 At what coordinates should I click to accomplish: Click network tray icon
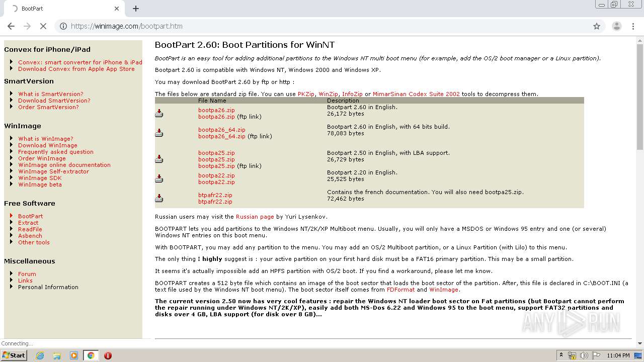point(572,355)
